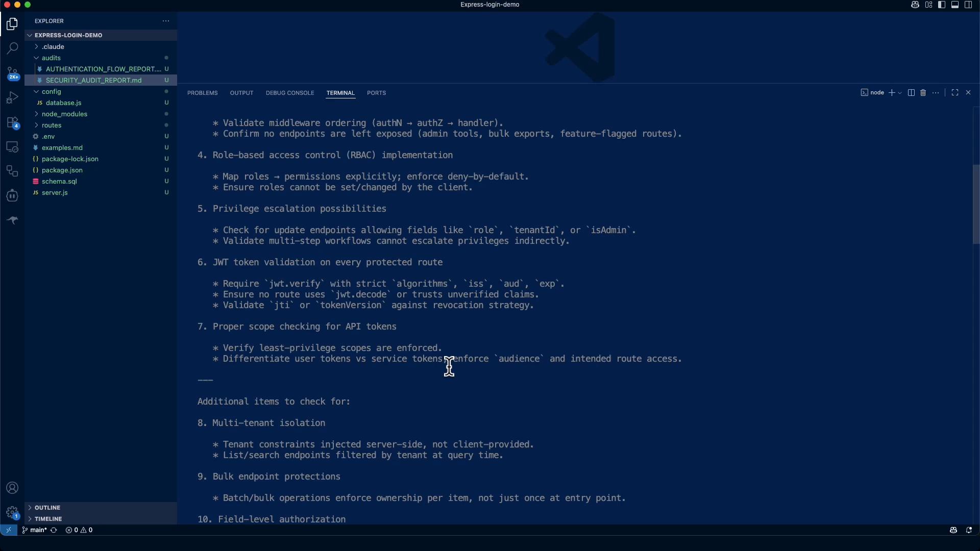Viewport: 980px width, 551px height.
Task: Toggle the primary side bar
Action: pos(942,5)
